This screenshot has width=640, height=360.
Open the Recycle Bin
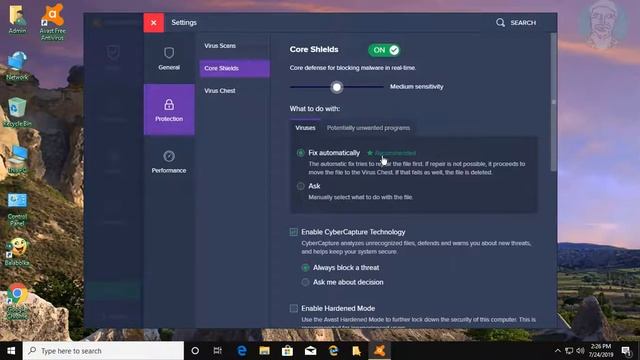click(x=17, y=112)
